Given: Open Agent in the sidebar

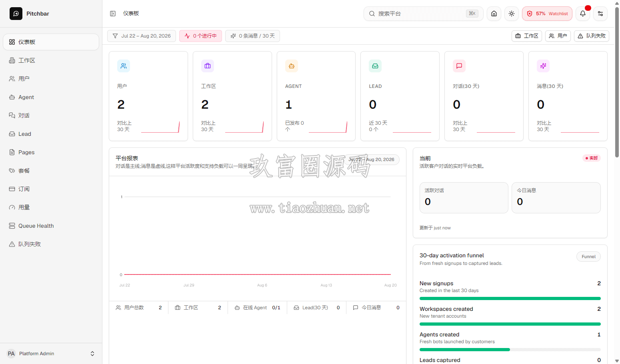Looking at the screenshot, I should (51, 97).
